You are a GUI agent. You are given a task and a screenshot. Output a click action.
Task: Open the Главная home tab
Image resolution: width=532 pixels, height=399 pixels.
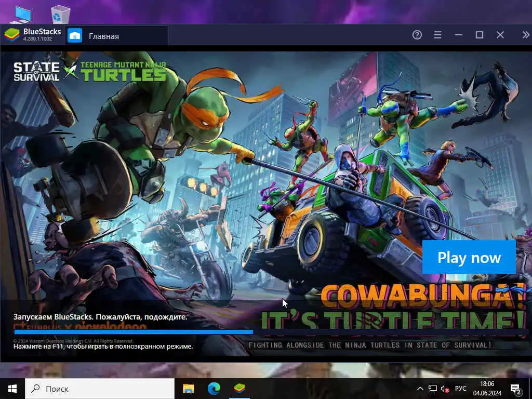(116, 35)
